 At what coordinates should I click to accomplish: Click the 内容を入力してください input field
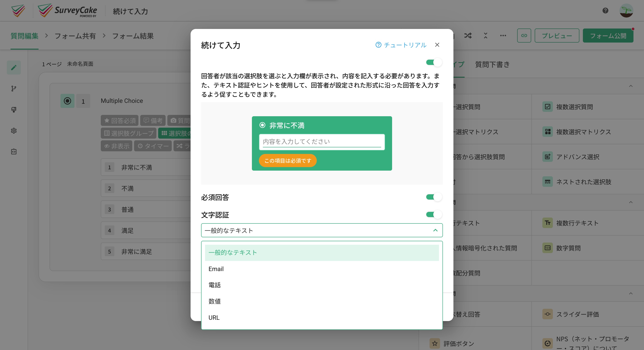pos(322,142)
